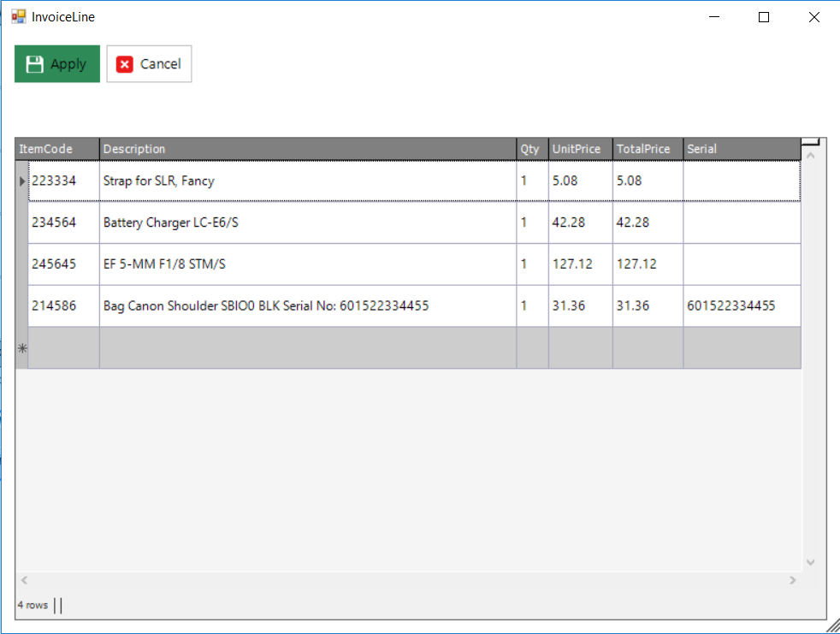Screen dimensions: 840x634
Task: Click the InvoiceLine window app icon
Action: pyautogui.click(x=18, y=16)
